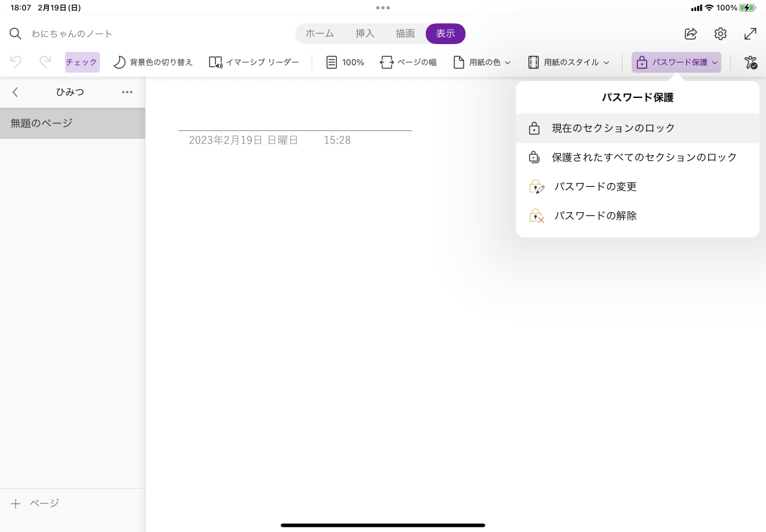
Task: Tap the undo arrow icon
Action: [16, 62]
